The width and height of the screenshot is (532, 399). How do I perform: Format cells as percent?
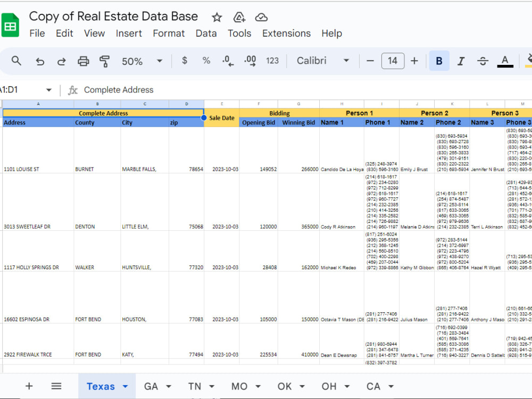[206, 61]
